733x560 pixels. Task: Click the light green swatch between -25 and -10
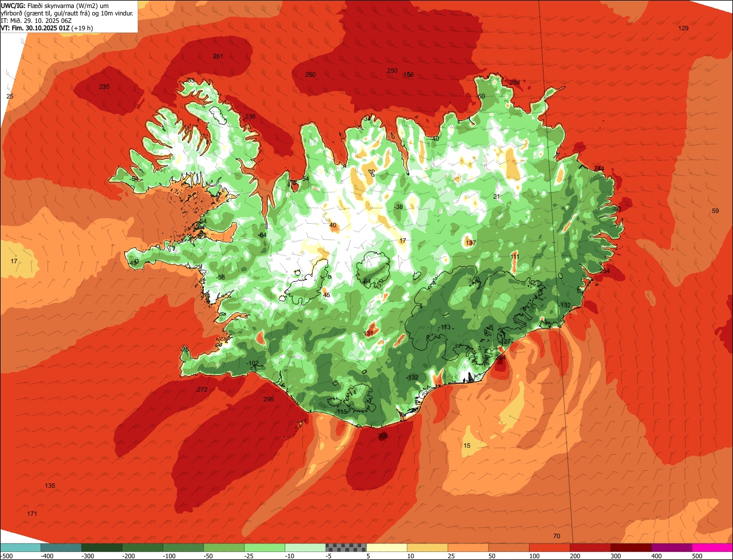[x=265, y=547]
